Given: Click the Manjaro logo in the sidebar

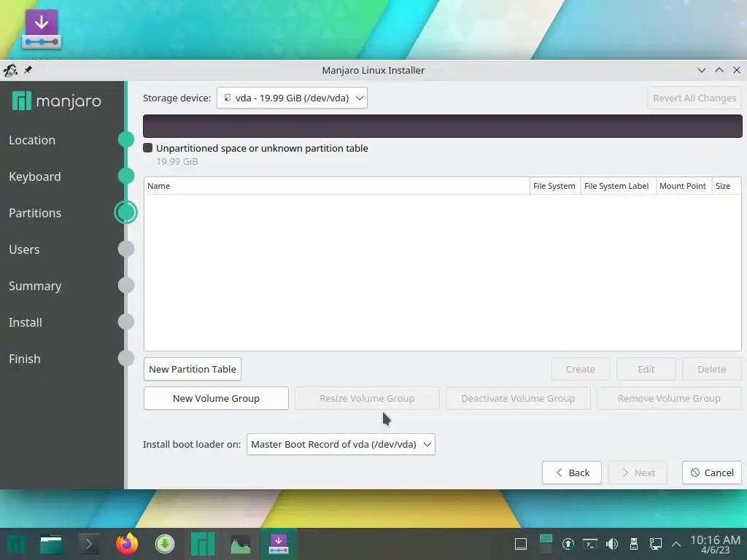Looking at the screenshot, I should pos(57,101).
